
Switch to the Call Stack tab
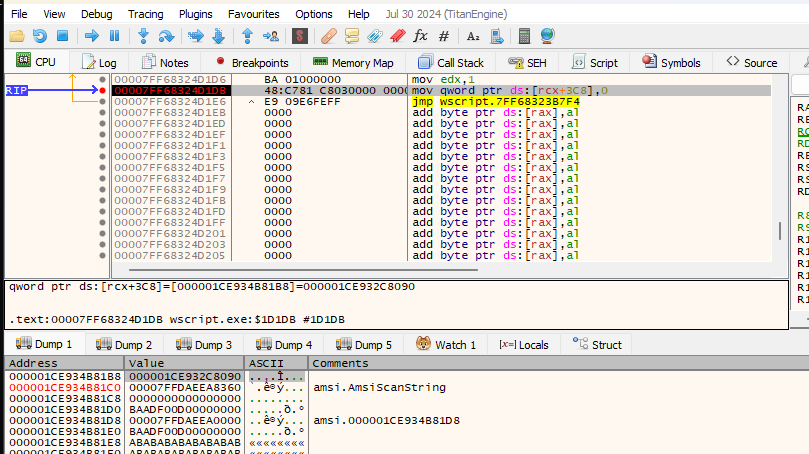click(x=450, y=62)
